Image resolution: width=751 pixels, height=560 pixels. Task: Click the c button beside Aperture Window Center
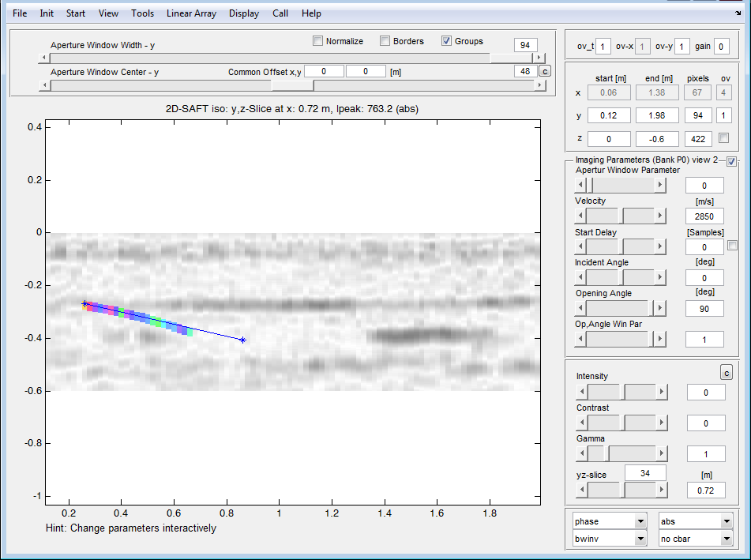545,71
